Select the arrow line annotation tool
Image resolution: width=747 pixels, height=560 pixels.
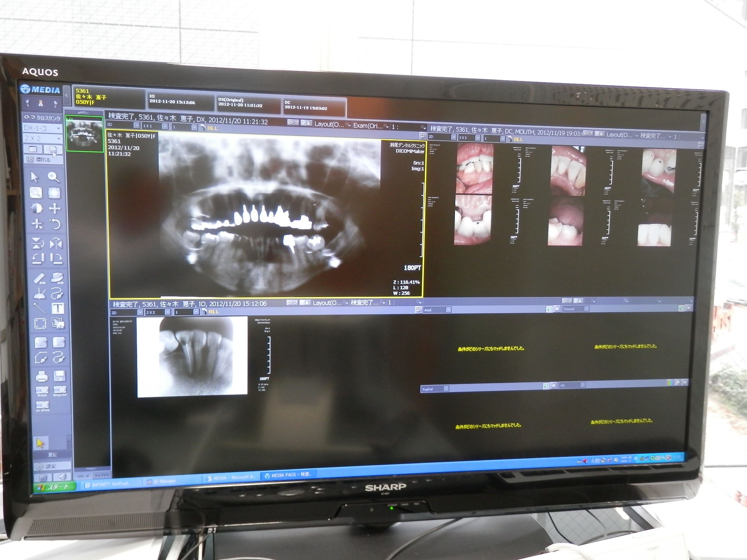point(39,308)
